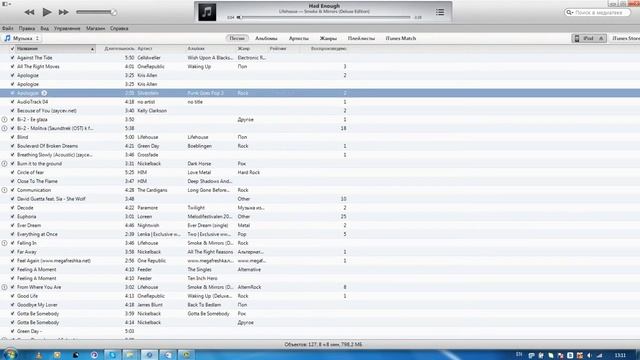Viewport: 640px width, 360px height.
Task: Click the Dark Horse album cell
Action: point(199,164)
